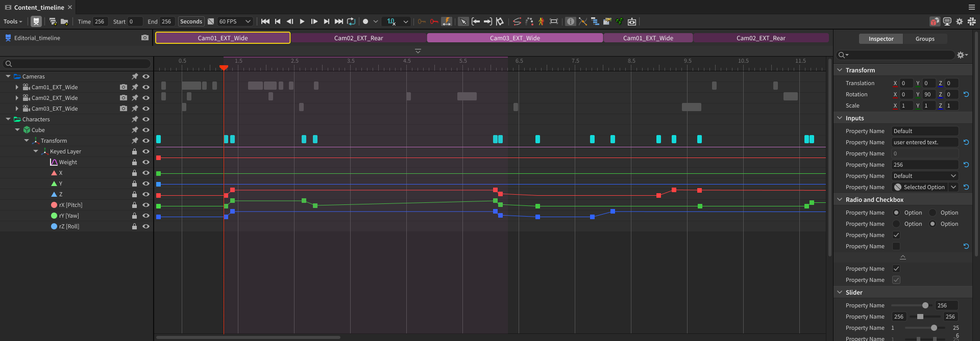Uncheck the first checked Property Name checkbox

point(896,235)
